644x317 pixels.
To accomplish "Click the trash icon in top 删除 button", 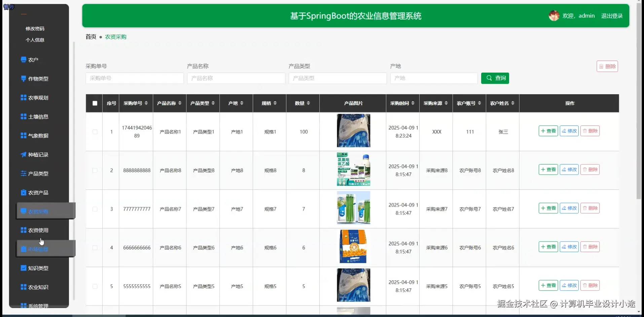I will 601,66.
